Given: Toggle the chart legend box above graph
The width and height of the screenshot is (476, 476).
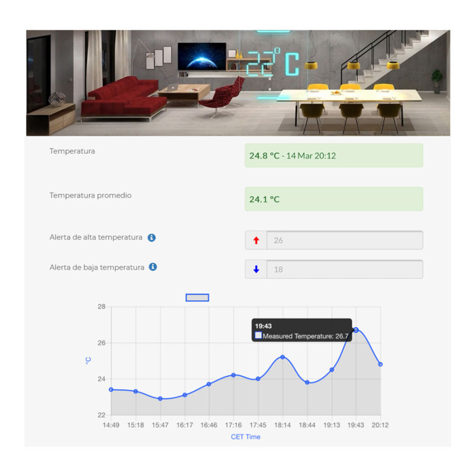Looking at the screenshot, I should coord(197,298).
